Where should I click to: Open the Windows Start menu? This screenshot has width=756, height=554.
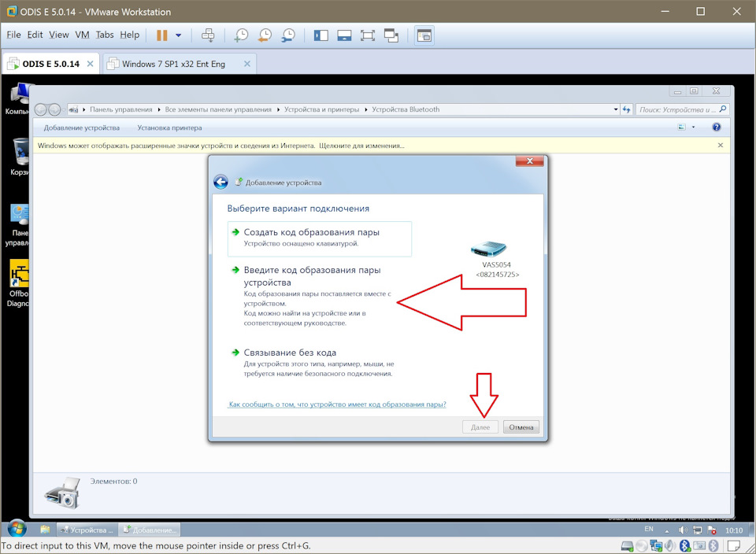pyautogui.click(x=17, y=529)
